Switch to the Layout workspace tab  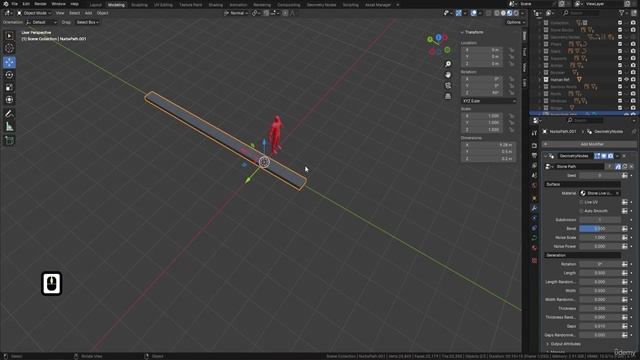(x=96, y=5)
